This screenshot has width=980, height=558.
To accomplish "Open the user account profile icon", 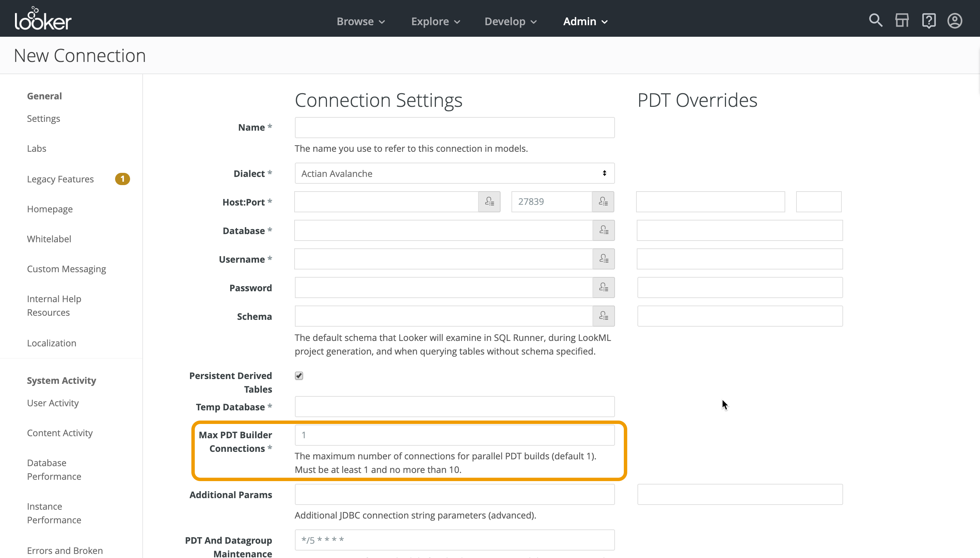I will coord(954,21).
